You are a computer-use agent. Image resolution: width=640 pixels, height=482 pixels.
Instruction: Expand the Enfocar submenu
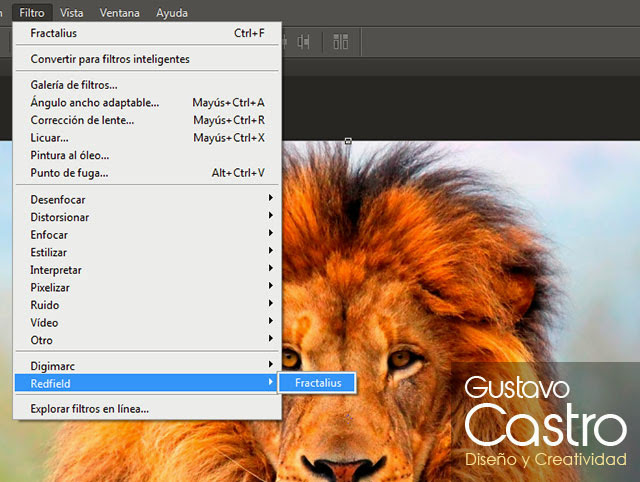pyautogui.click(x=147, y=235)
